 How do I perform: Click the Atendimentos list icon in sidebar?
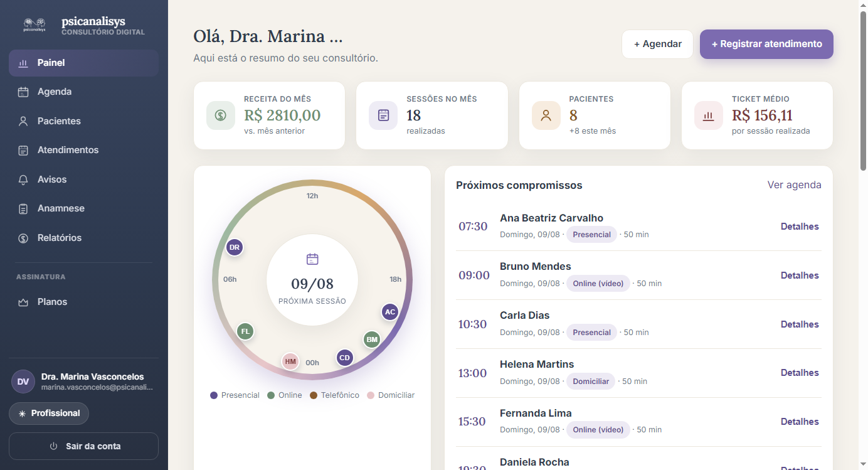pos(23,150)
